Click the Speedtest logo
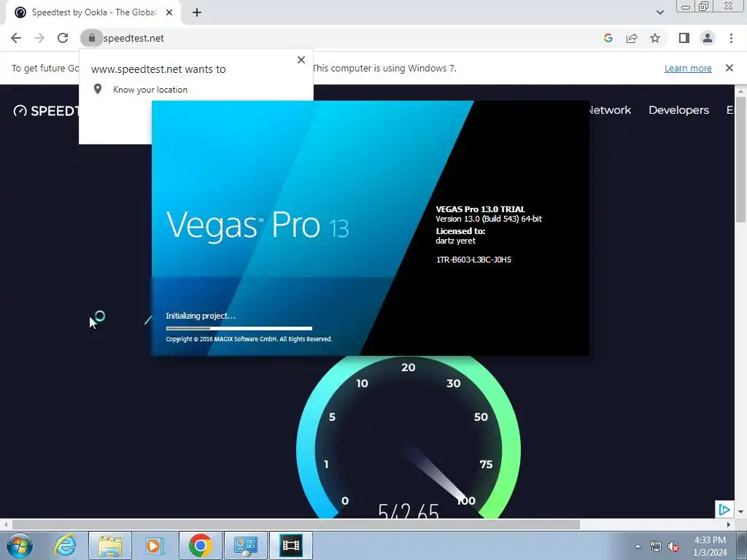The image size is (747, 560). 46,111
